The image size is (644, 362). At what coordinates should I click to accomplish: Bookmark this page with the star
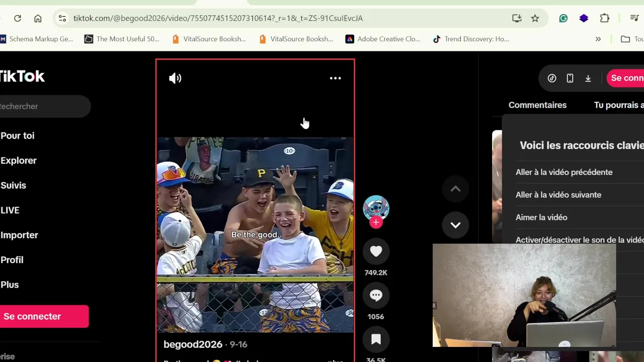tap(535, 18)
